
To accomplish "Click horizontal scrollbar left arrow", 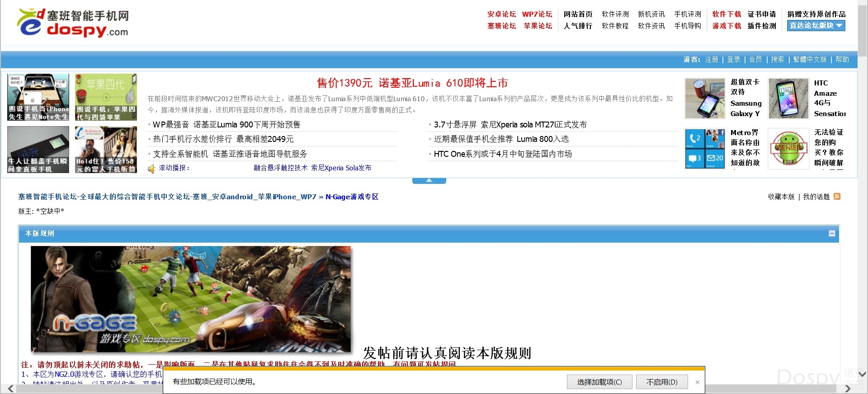I will 10,389.
